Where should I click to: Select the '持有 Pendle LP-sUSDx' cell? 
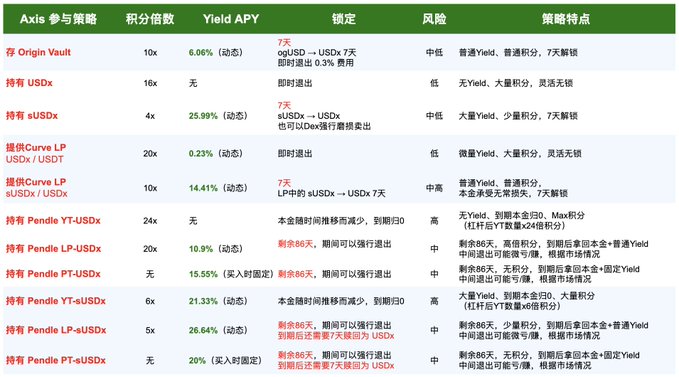point(56,330)
